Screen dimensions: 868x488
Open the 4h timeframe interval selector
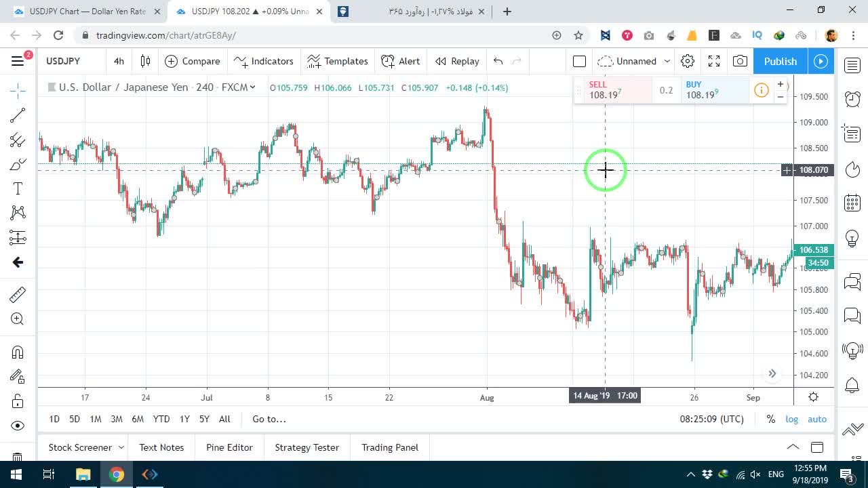click(x=119, y=61)
